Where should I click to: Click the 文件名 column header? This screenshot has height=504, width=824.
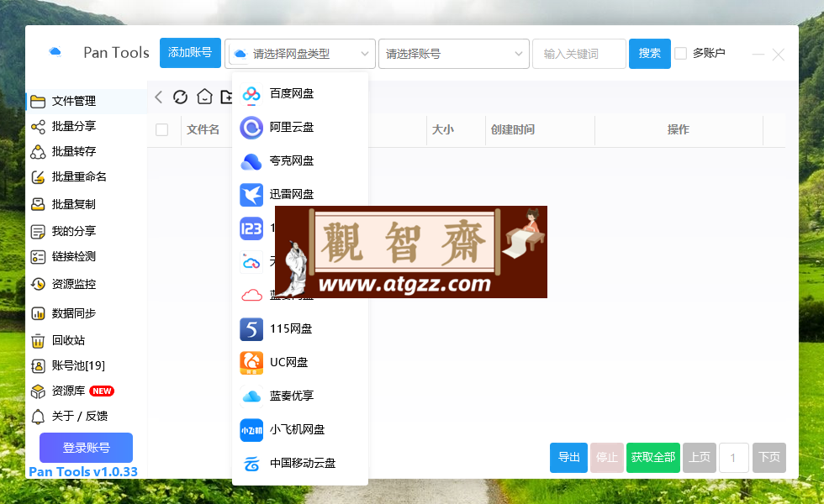click(203, 129)
